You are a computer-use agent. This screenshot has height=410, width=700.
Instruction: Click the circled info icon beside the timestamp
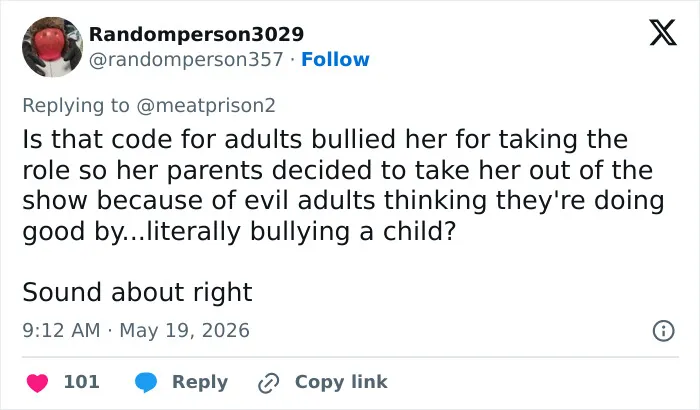click(663, 331)
